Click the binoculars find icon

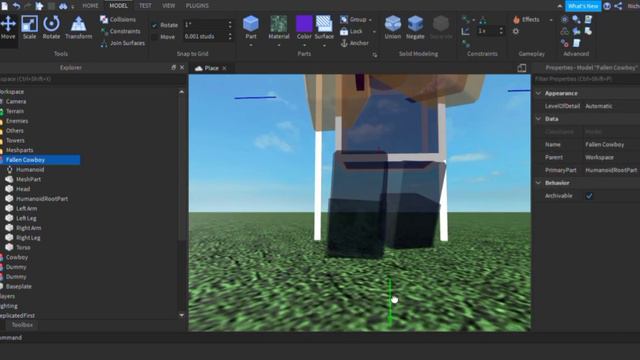click(63, 6)
